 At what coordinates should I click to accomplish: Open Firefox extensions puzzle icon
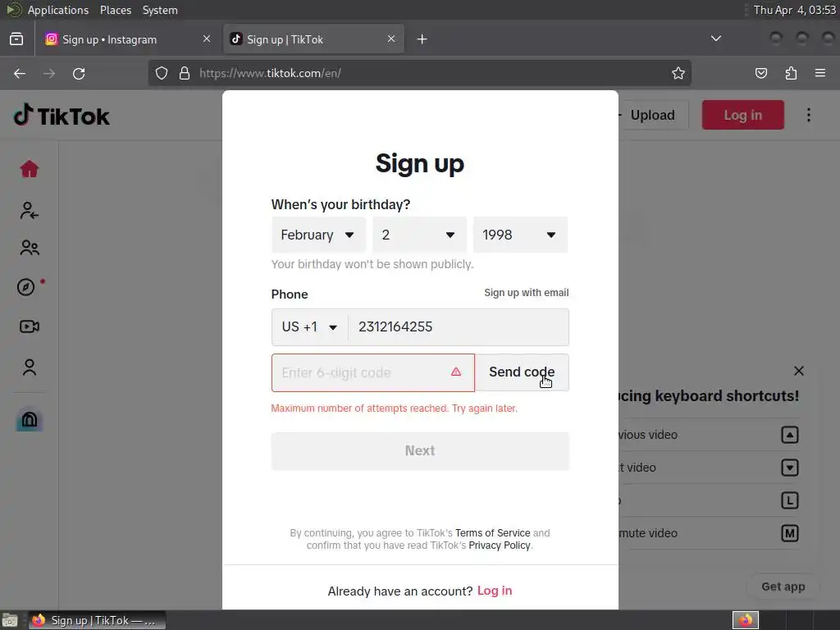tap(791, 73)
